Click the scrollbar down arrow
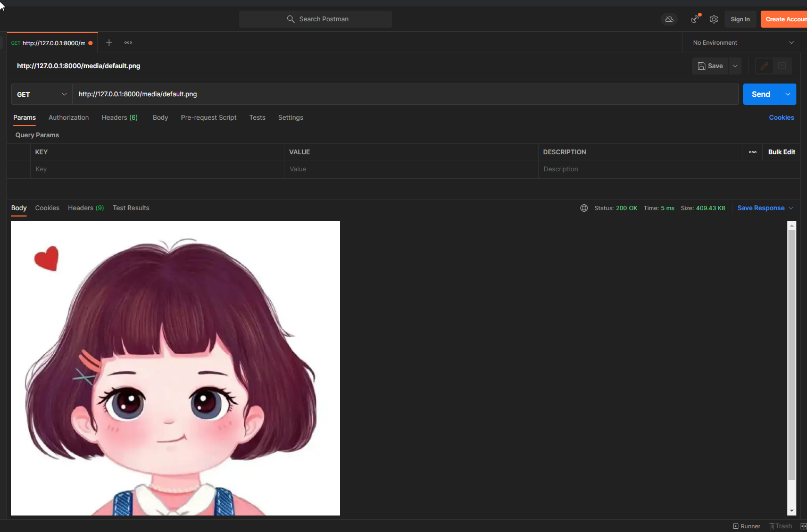 [x=792, y=511]
